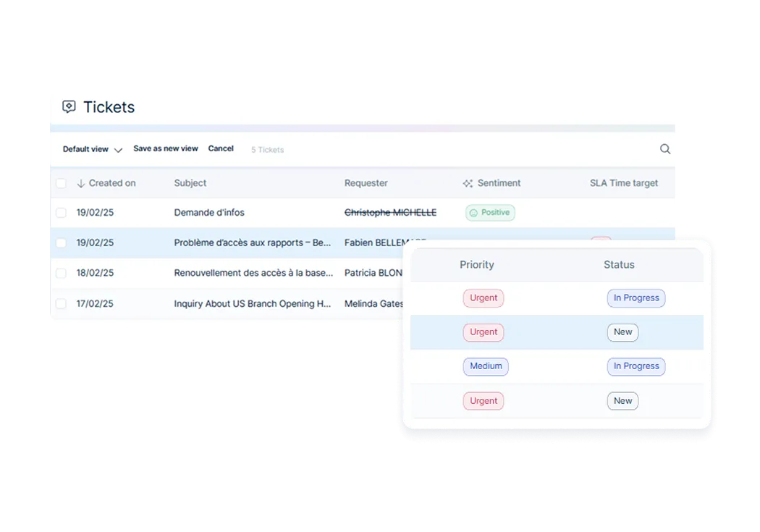Click requester Patricia BLON...
This screenshot has width=760, height=532.
(373, 274)
